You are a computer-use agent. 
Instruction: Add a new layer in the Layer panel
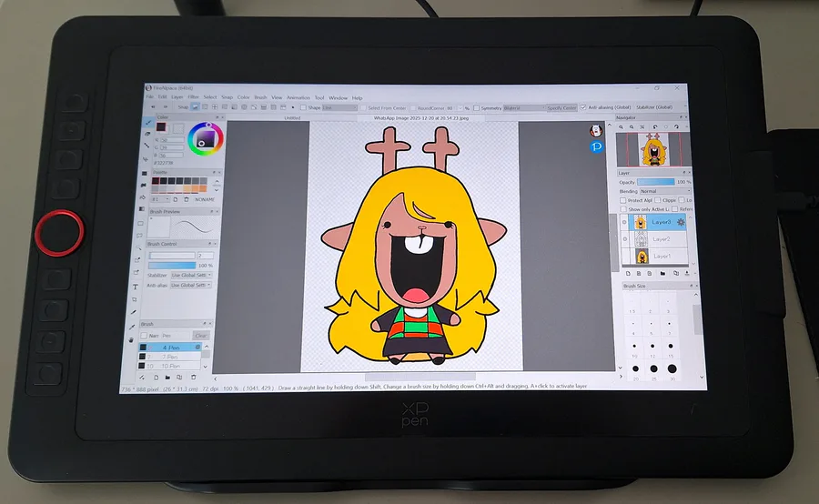[628, 273]
